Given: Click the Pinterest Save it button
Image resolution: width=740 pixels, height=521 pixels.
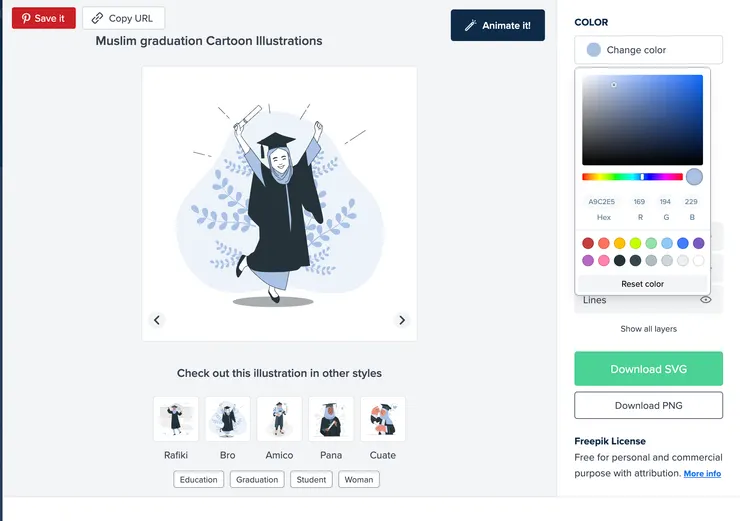Looking at the screenshot, I should (x=43, y=18).
